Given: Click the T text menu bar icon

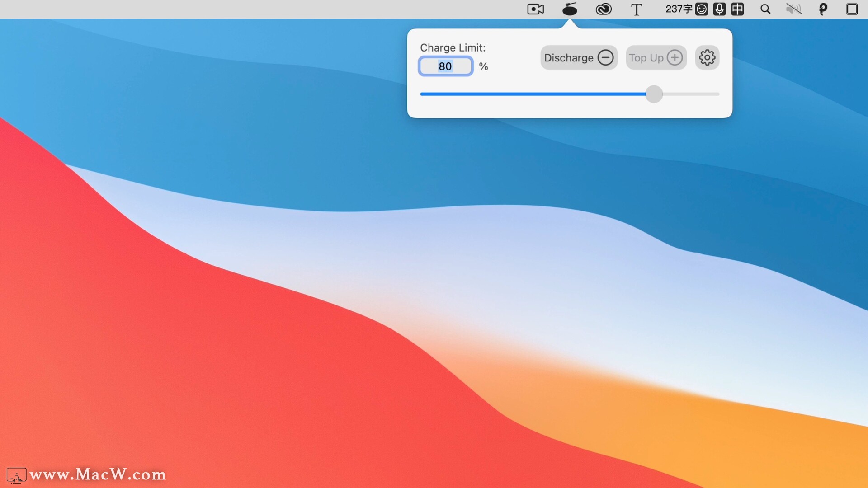Looking at the screenshot, I should tap(637, 9).
